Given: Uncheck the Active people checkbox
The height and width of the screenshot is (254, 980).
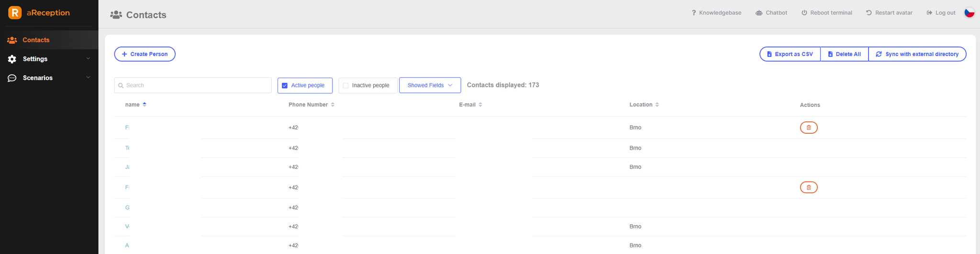Looking at the screenshot, I should coord(285,85).
